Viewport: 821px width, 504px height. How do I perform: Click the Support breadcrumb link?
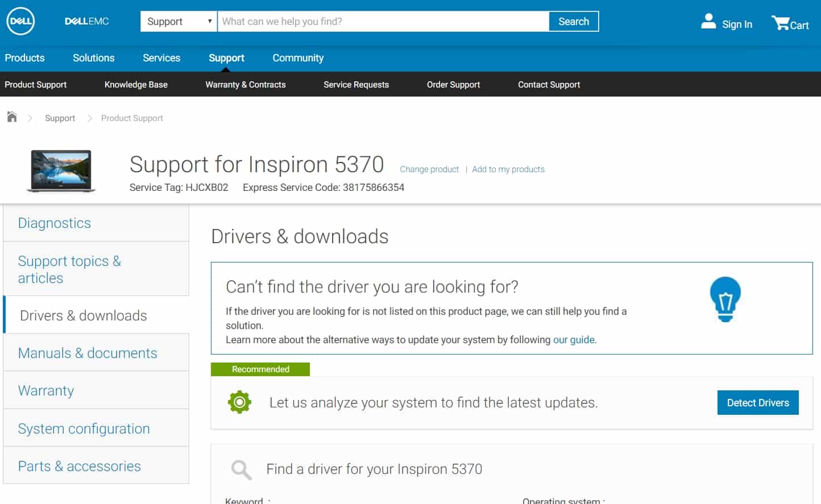pyautogui.click(x=60, y=118)
